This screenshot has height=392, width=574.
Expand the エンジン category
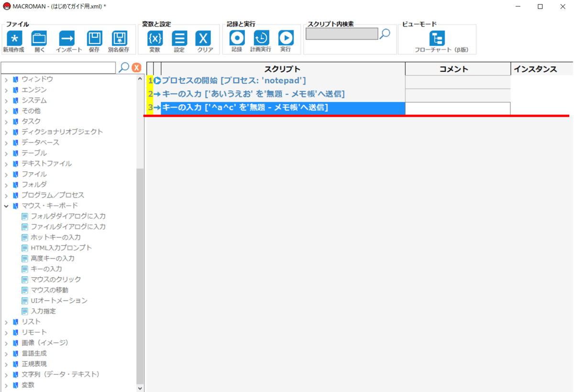pos(6,90)
